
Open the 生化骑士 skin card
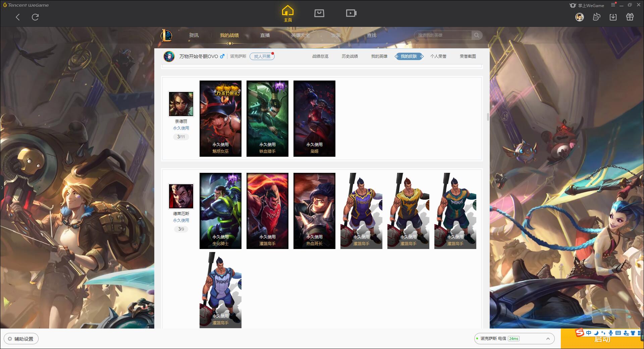[220, 211]
